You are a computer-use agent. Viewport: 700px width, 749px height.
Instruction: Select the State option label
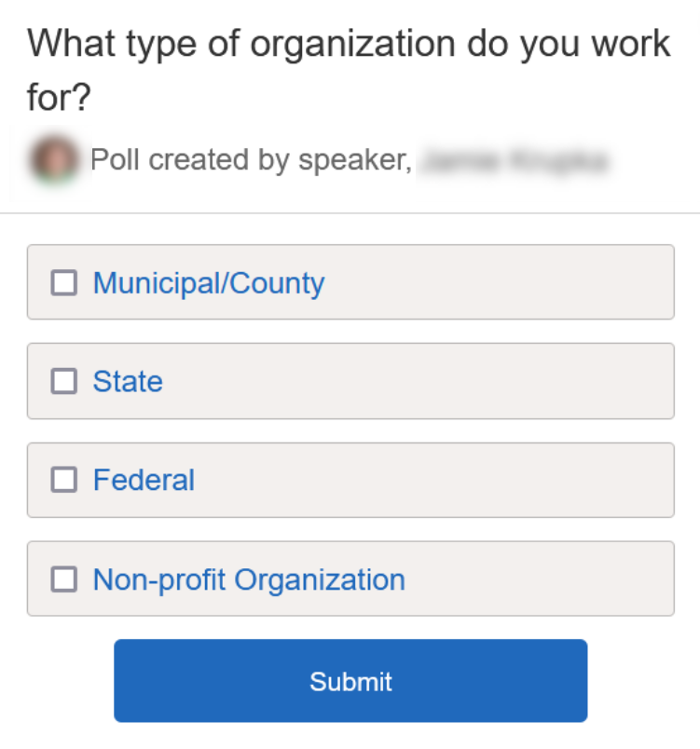point(127,381)
